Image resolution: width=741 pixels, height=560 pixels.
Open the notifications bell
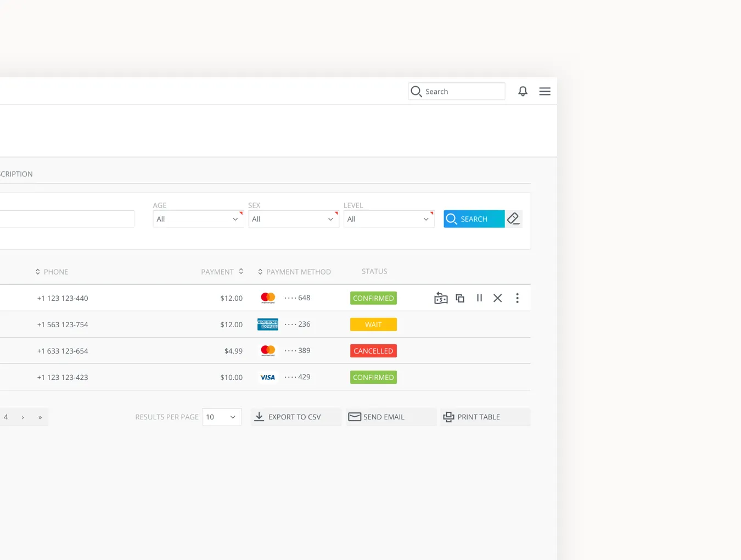523,91
